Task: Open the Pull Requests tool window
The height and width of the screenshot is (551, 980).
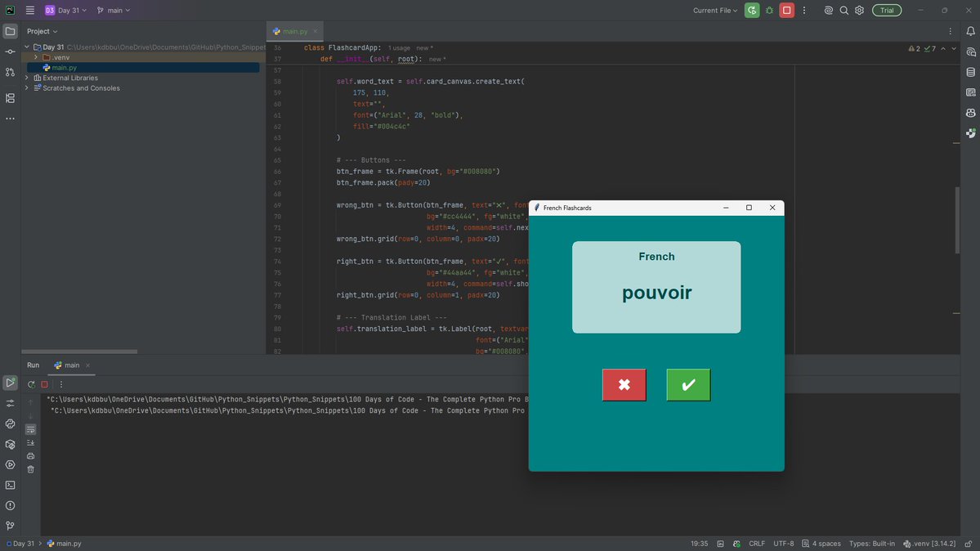Action: click(x=10, y=73)
